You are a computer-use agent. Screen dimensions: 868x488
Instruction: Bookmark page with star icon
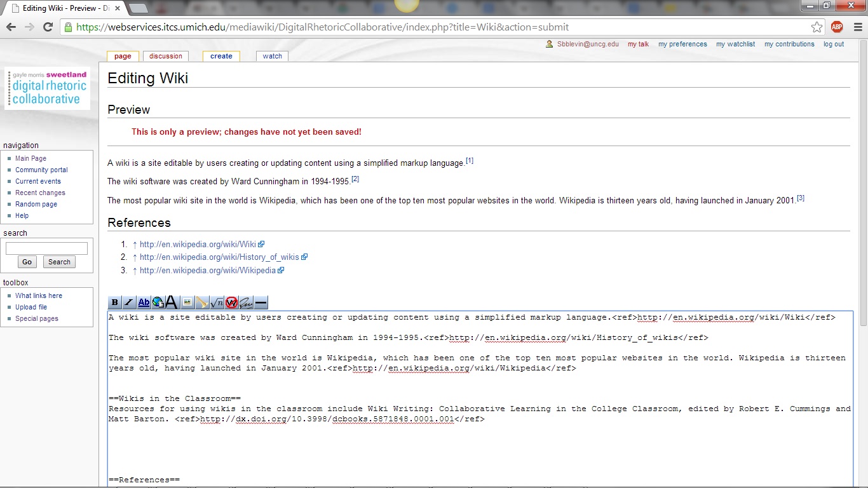(817, 27)
